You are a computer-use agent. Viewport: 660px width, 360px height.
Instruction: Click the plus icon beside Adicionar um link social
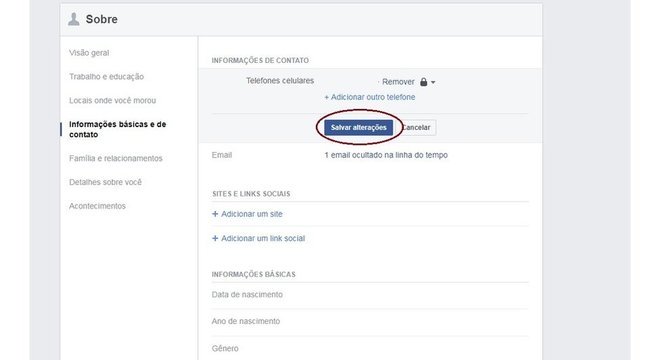pyautogui.click(x=215, y=238)
